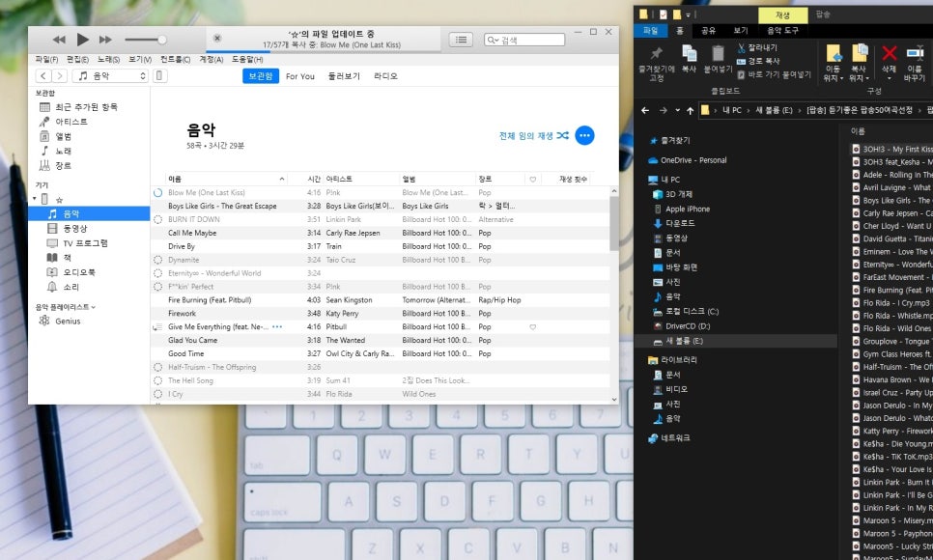Toggle love heart on Give Me Everything
The image size is (933, 560).
(x=532, y=326)
